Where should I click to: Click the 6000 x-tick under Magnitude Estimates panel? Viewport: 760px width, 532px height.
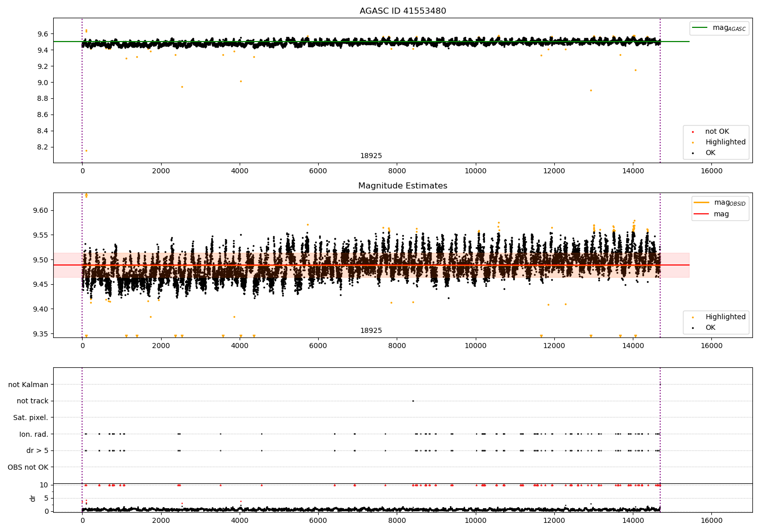coord(318,346)
